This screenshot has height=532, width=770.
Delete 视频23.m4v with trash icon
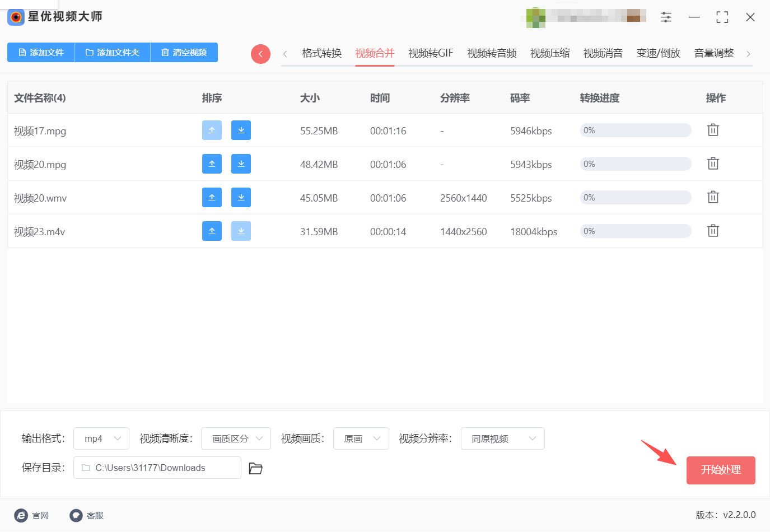(x=713, y=231)
